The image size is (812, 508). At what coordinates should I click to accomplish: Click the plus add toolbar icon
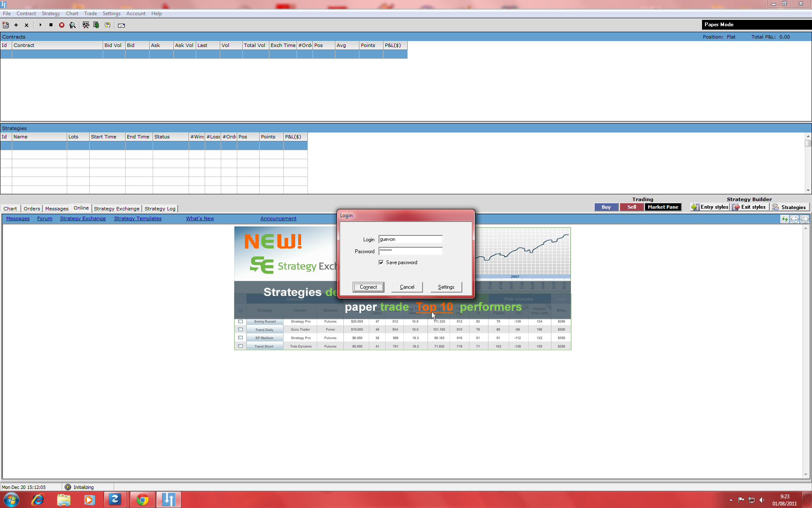pyautogui.click(x=16, y=25)
